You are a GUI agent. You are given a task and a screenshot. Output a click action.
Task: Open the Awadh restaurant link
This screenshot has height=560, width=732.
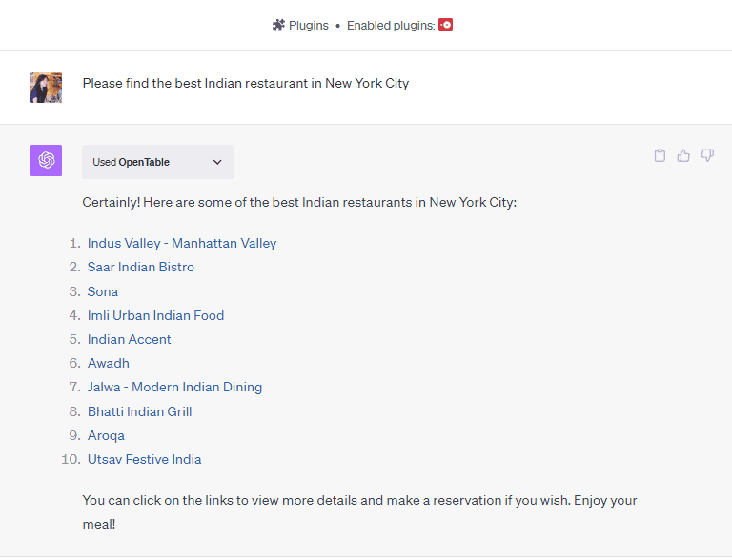(x=109, y=363)
